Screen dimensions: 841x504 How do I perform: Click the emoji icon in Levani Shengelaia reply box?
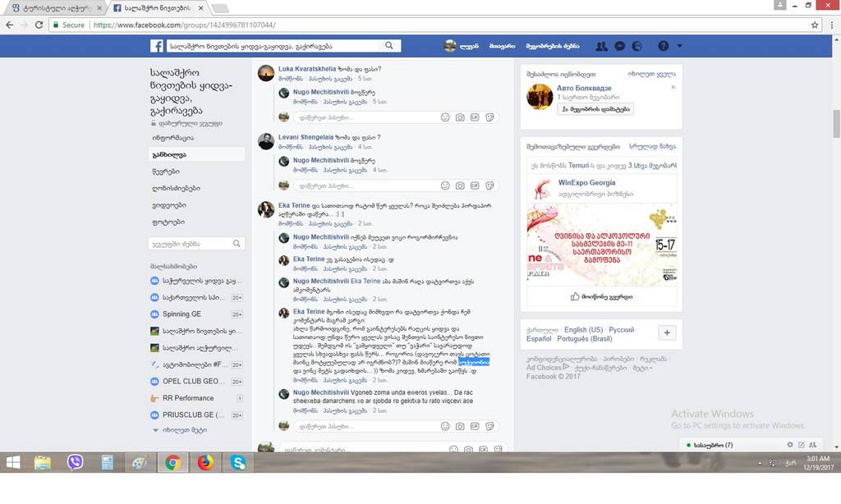(445, 186)
